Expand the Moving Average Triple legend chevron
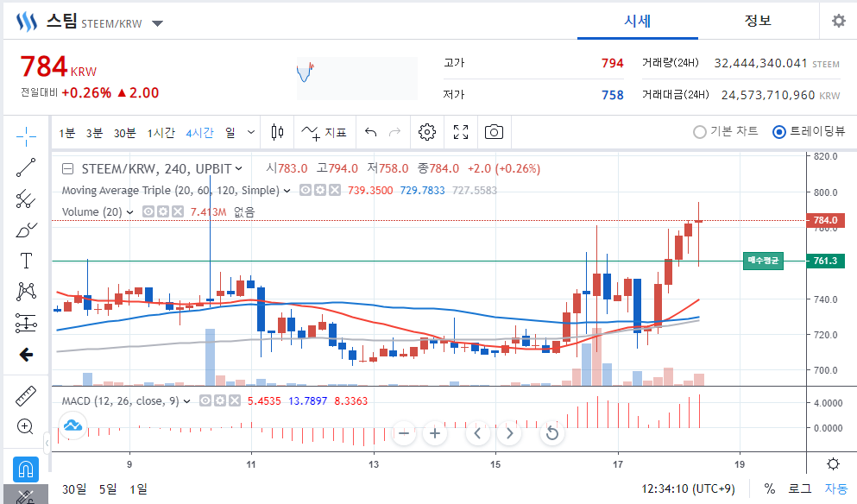 (x=287, y=191)
